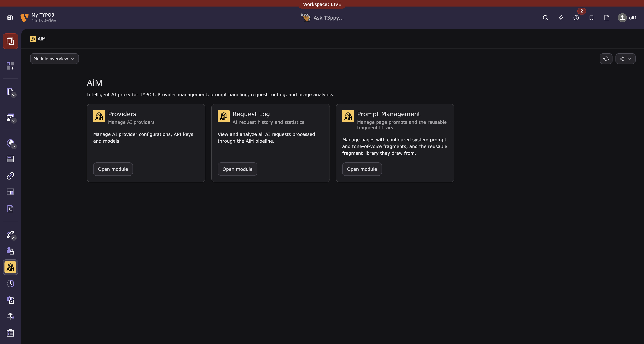Open the user with lock permissions icon
Image resolution: width=644 pixels, height=344 pixels.
(10, 251)
